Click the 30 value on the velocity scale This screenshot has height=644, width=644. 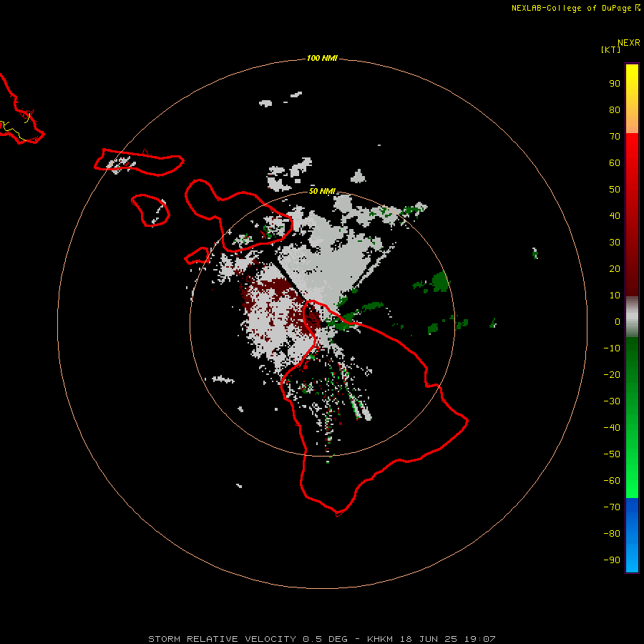(615, 243)
